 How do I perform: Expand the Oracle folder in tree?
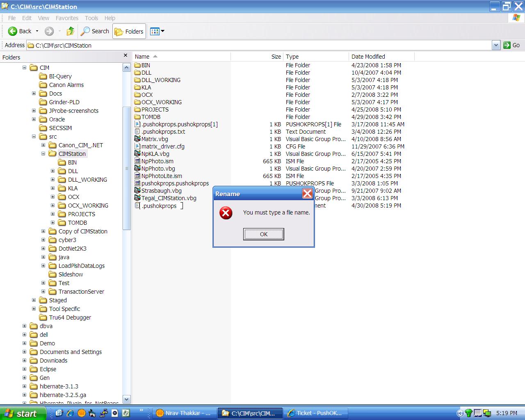click(34, 119)
